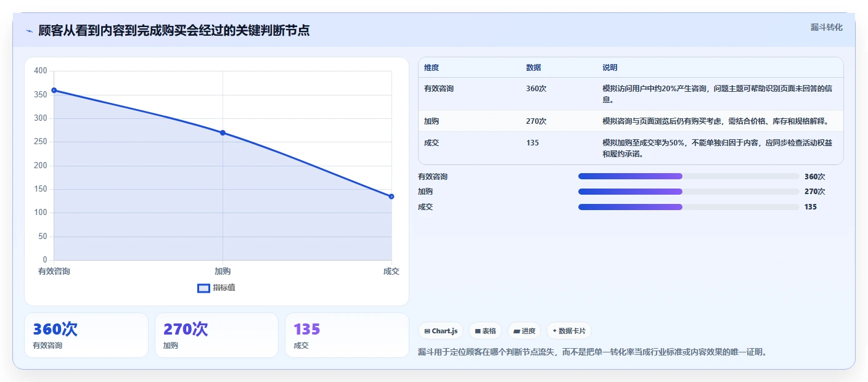
Task: Click the 360次 value beside progress bar
Action: 814,177
